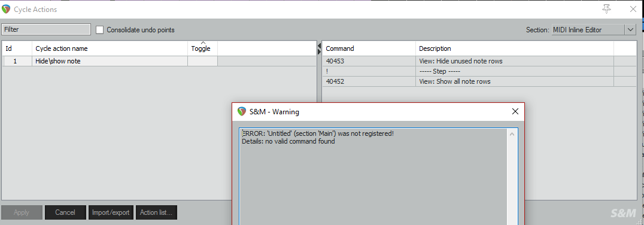Click the Apply button
644x225 pixels.
pos(22,212)
